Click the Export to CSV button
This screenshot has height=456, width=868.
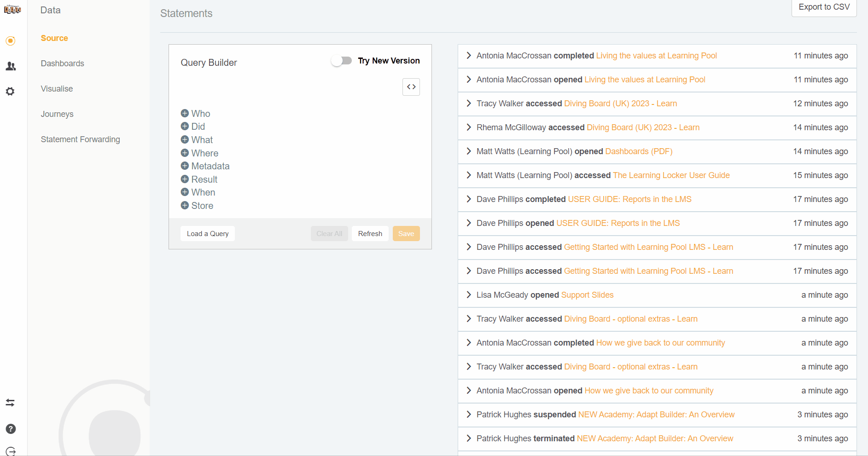[824, 7]
